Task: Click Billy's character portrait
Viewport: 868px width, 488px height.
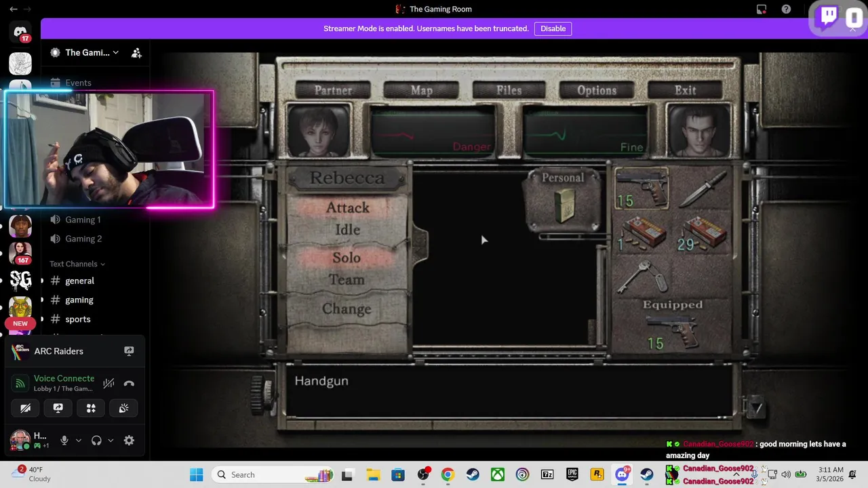Action: coord(699,130)
